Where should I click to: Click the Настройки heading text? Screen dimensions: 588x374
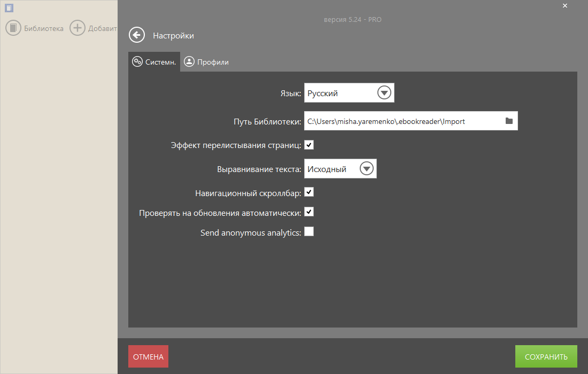coord(173,36)
